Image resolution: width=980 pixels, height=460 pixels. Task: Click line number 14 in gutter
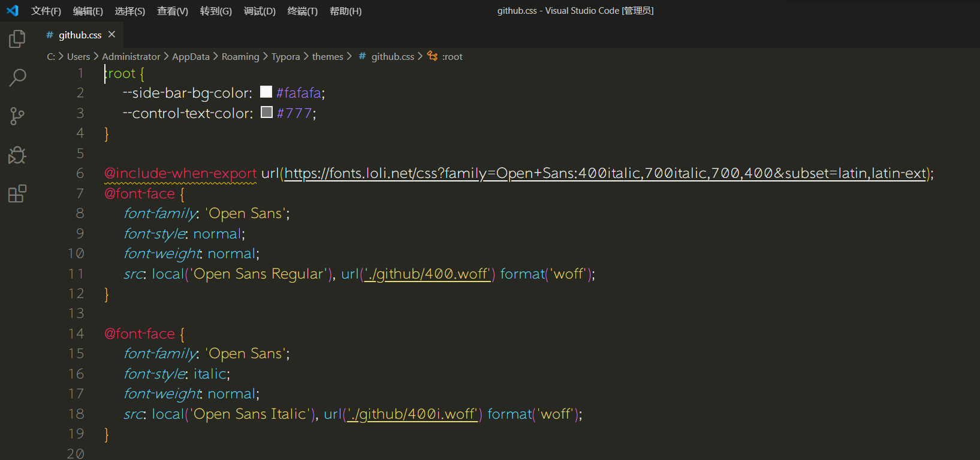click(76, 334)
